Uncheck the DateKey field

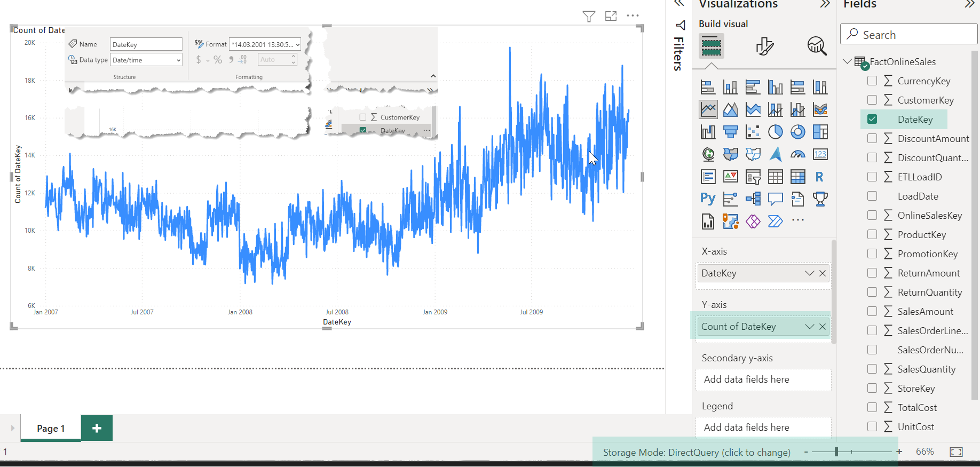[x=872, y=119]
